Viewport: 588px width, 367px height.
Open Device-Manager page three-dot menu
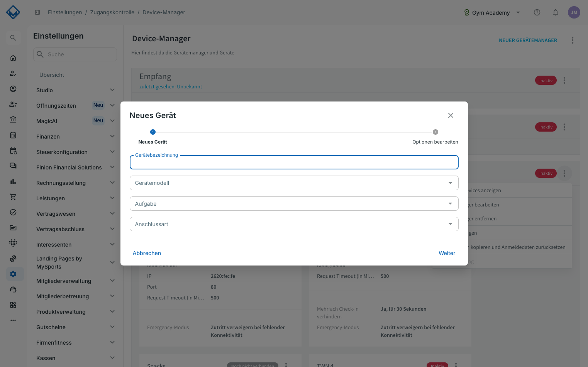[573, 40]
